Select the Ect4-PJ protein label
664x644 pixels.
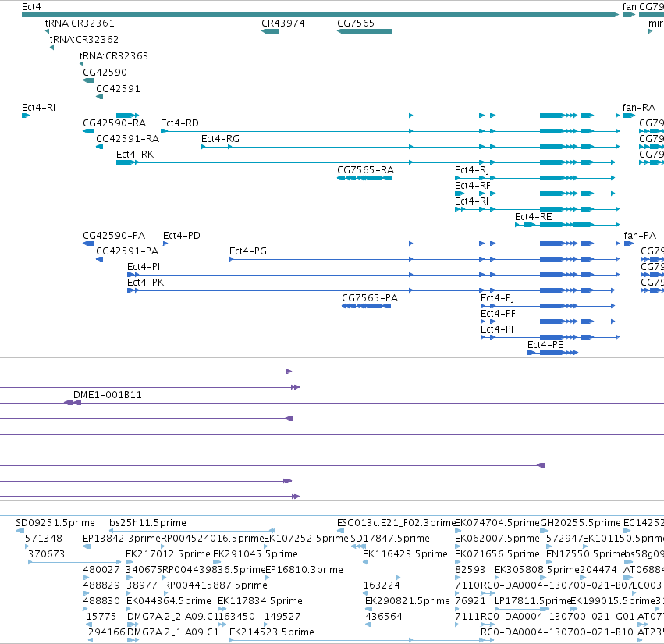(498, 298)
